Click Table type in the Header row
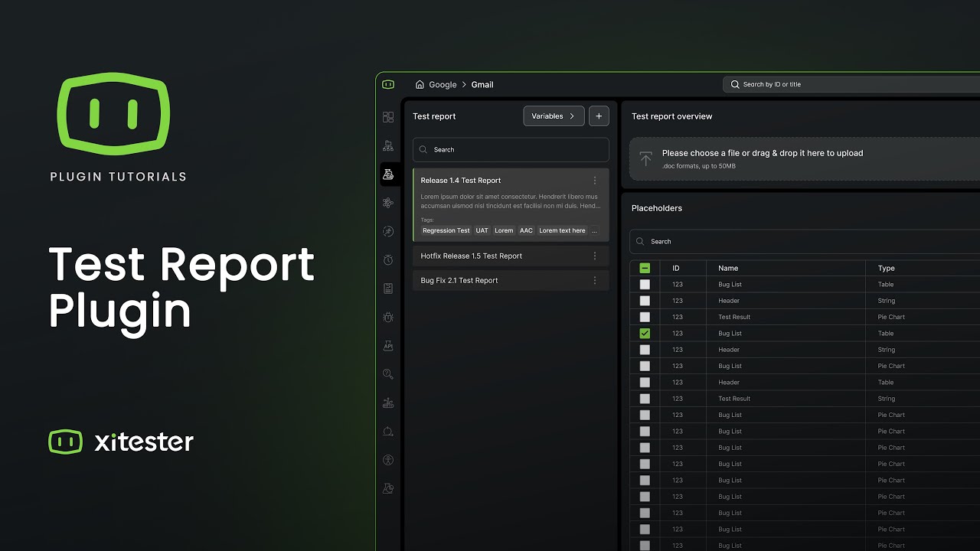The image size is (980, 551). [x=886, y=383]
